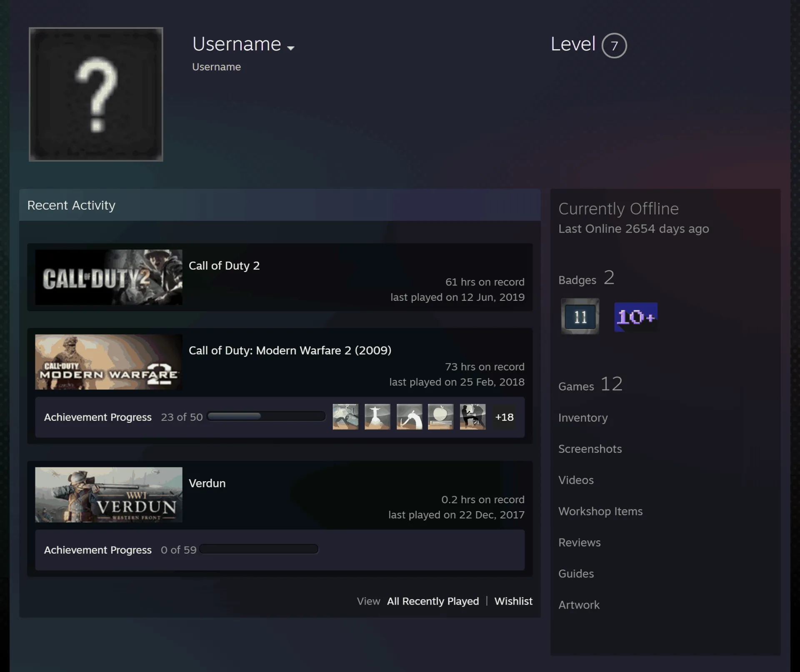Open the Level 7 badge circle
Viewport: 800px width, 672px height.
[x=614, y=45]
